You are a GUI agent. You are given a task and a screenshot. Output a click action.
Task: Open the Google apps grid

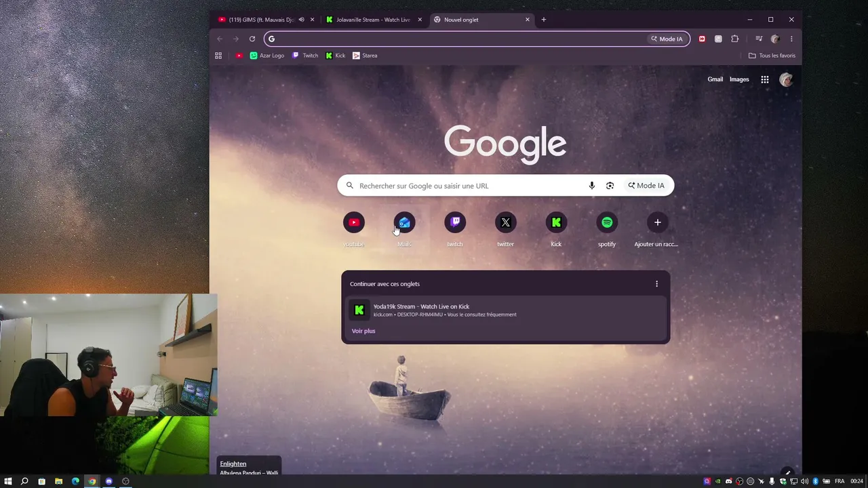pyautogui.click(x=765, y=79)
